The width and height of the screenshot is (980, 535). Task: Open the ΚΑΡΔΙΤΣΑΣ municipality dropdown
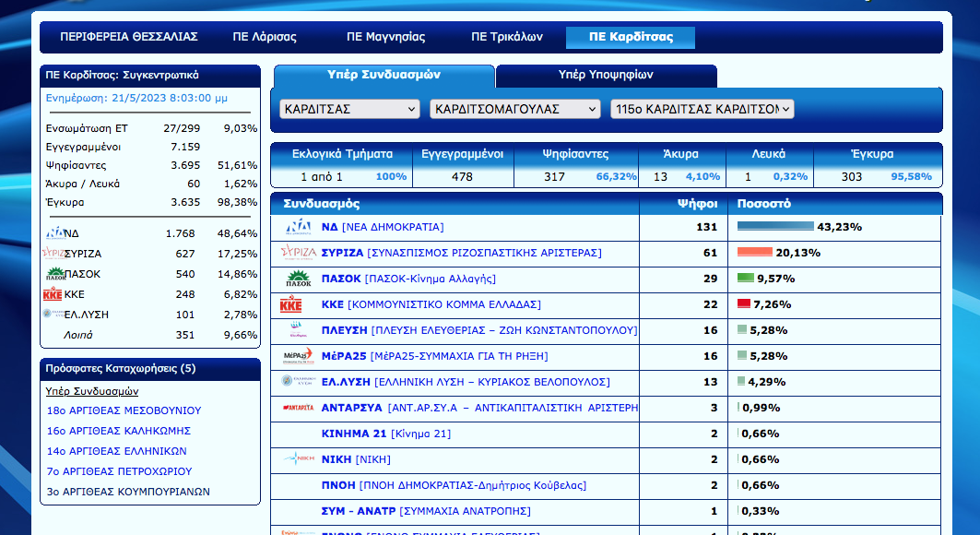coord(349,109)
